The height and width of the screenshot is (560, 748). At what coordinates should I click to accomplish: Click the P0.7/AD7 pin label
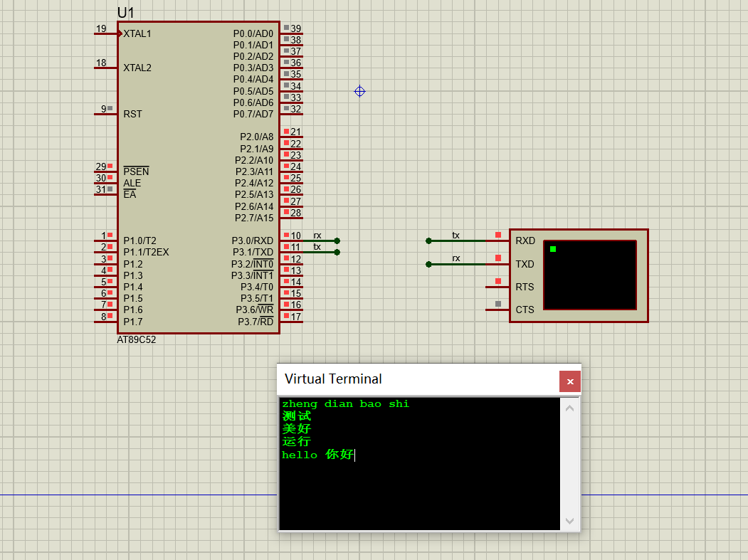coord(253,115)
